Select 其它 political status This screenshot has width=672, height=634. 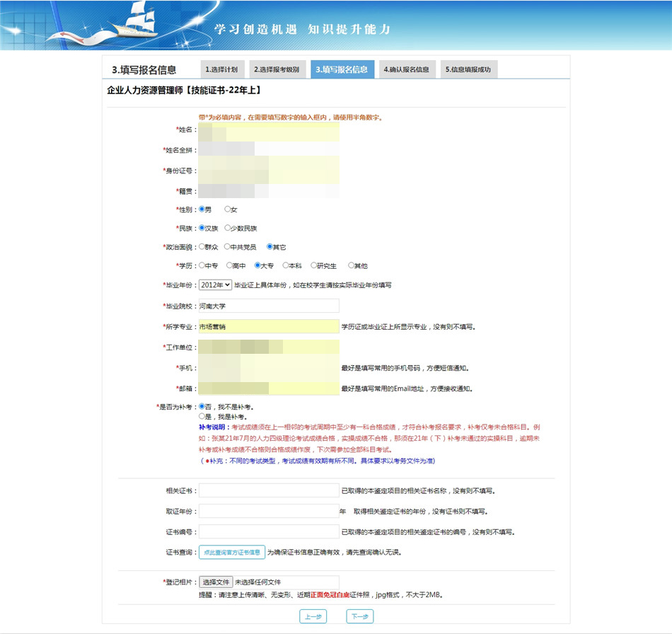point(270,246)
